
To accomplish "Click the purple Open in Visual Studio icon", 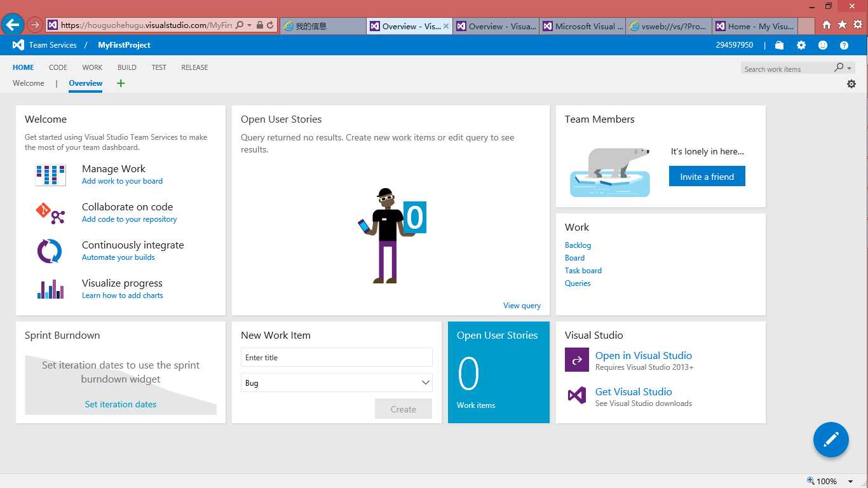I will pyautogui.click(x=577, y=360).
